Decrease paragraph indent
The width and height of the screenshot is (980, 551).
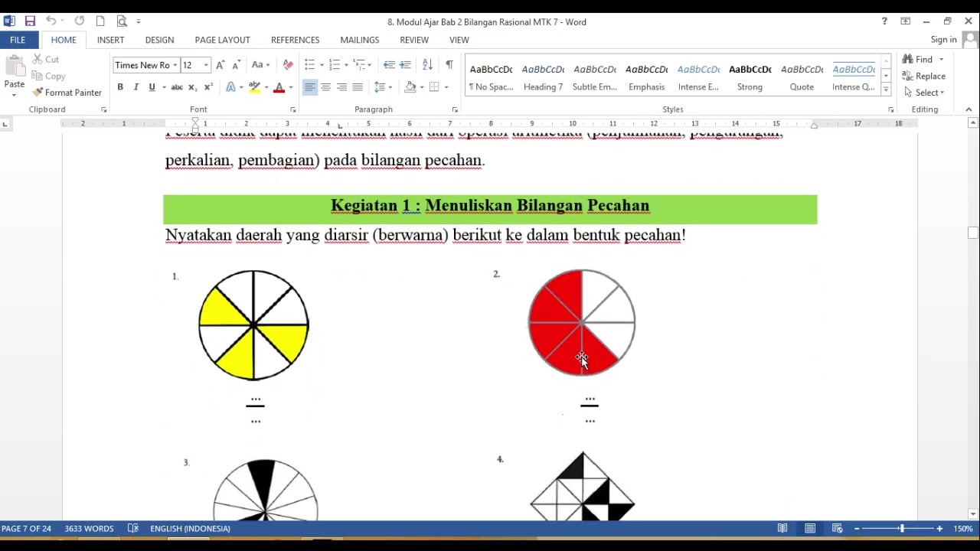tap(389, 65)
